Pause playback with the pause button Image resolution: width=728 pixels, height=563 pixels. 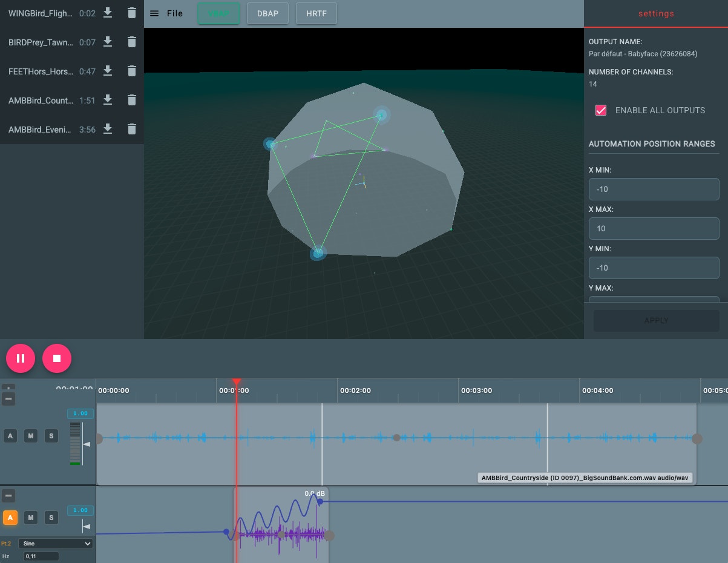coord(21,358)
